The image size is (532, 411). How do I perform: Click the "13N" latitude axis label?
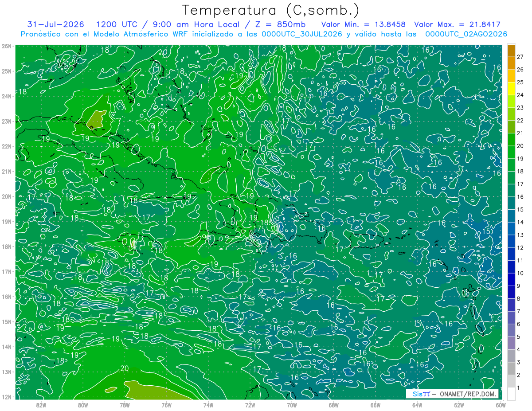(x=7, y=372)
